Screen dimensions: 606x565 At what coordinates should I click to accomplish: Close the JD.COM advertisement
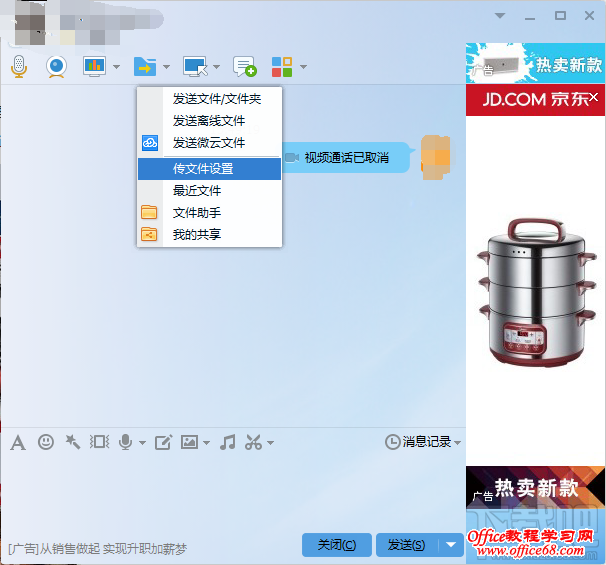(594, 97)
